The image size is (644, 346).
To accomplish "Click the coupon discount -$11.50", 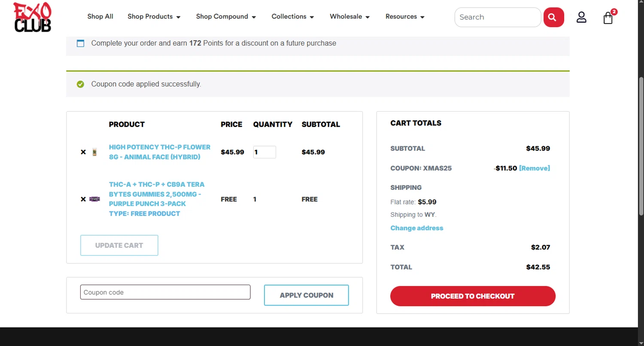I will [x=505, y=168].
